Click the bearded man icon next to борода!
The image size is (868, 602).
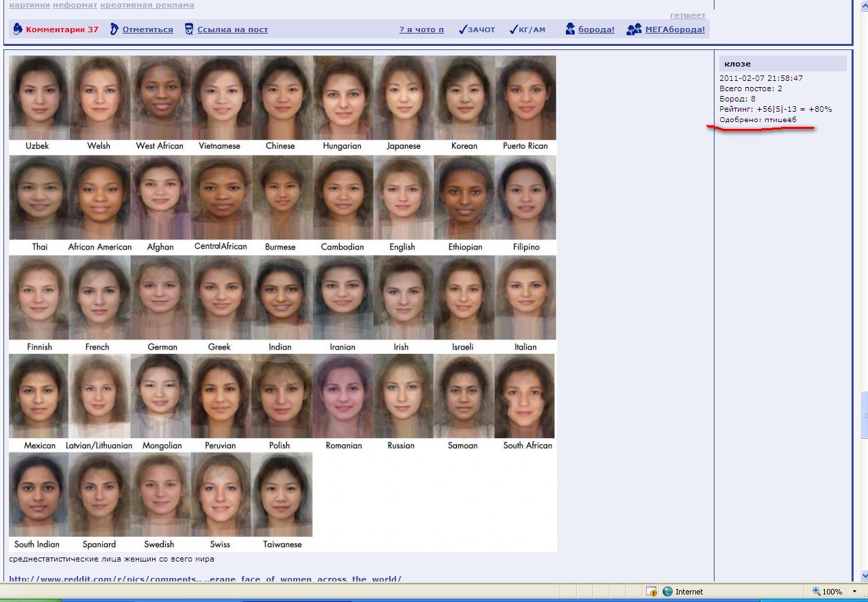[570, 29]
